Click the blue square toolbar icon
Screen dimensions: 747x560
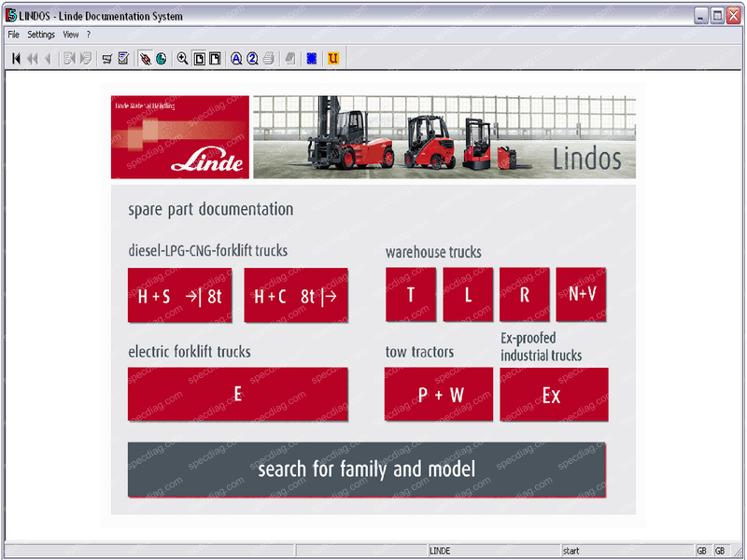312,59
